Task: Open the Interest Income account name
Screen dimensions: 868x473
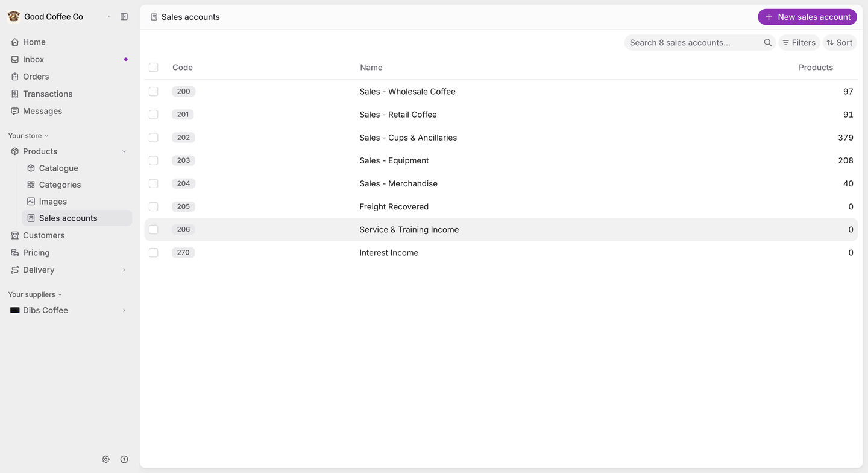Action: 389,252
